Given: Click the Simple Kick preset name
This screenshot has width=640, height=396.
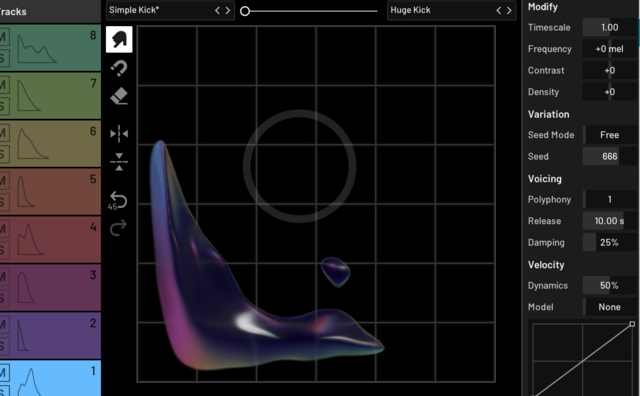Looking at the screenshot, I should point(134,10).
